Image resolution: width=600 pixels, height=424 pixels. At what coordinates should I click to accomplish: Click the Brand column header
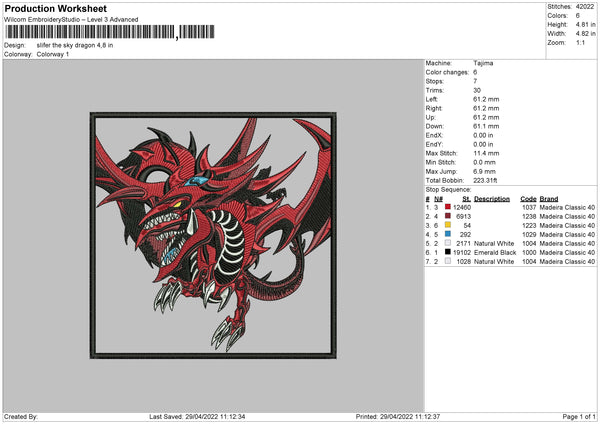tap(549, 199)
